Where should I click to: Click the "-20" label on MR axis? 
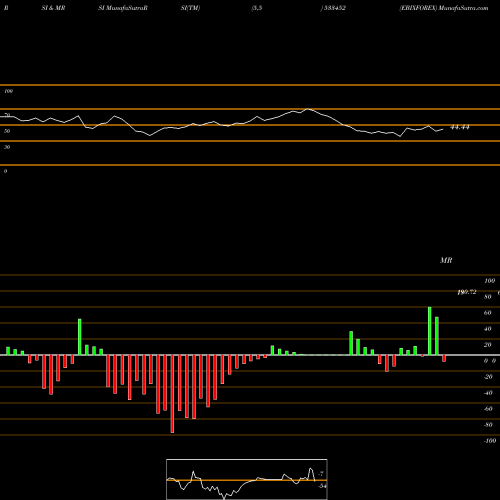pos(488,377)
